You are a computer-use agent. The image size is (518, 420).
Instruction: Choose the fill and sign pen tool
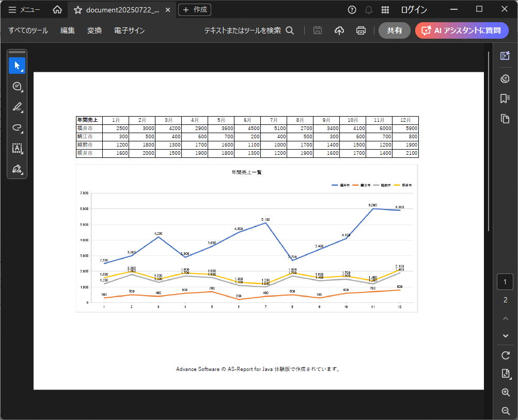click(x=17, y=169)
